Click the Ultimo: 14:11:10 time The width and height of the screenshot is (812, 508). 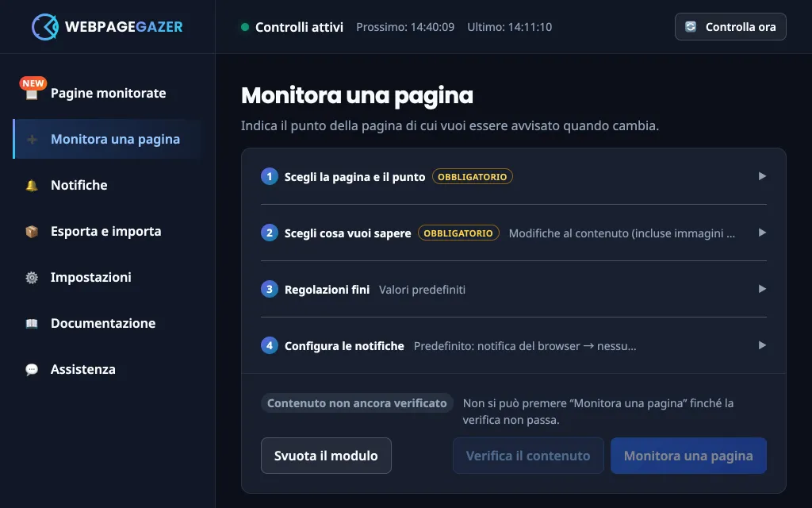(x=510, y=27)
